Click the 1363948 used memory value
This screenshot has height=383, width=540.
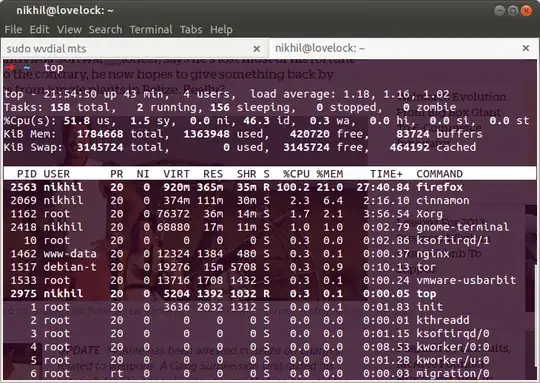tap(206, 134)
